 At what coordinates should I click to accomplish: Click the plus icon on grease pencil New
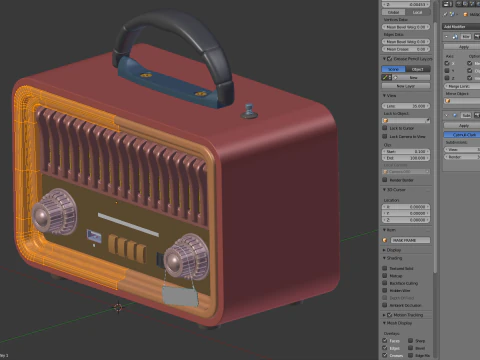396,77
